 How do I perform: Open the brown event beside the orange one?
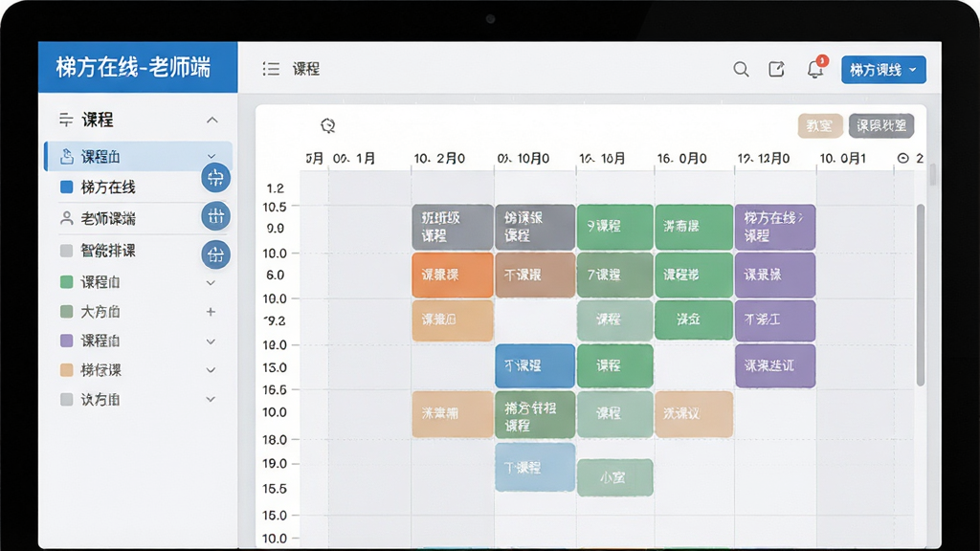[535, 275]
